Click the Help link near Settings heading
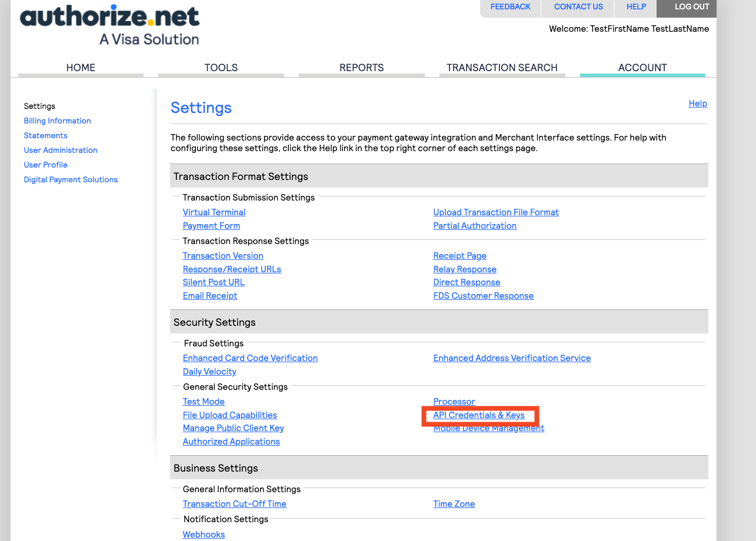This screenshot has width=756, height=541. coord(697,103)
